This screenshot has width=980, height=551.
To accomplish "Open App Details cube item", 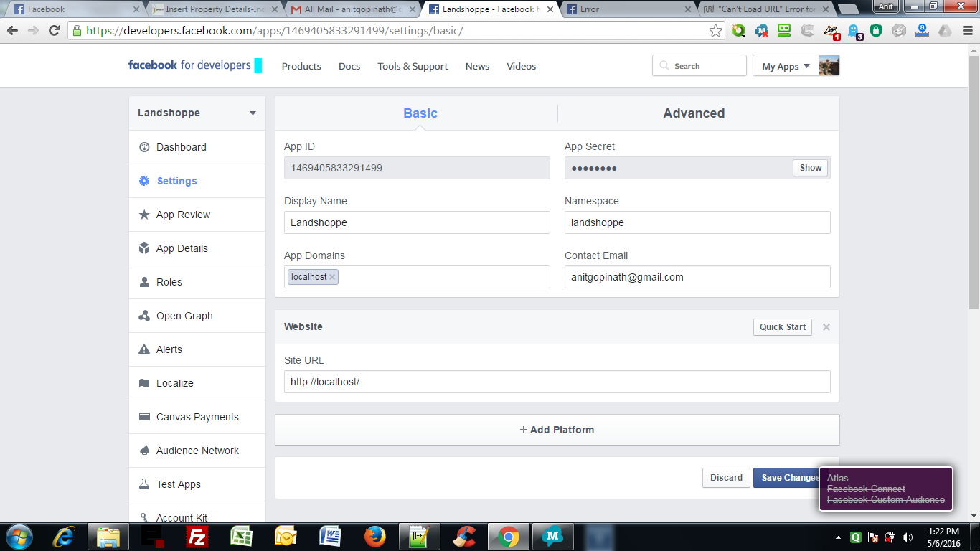I will click(197, 248).
